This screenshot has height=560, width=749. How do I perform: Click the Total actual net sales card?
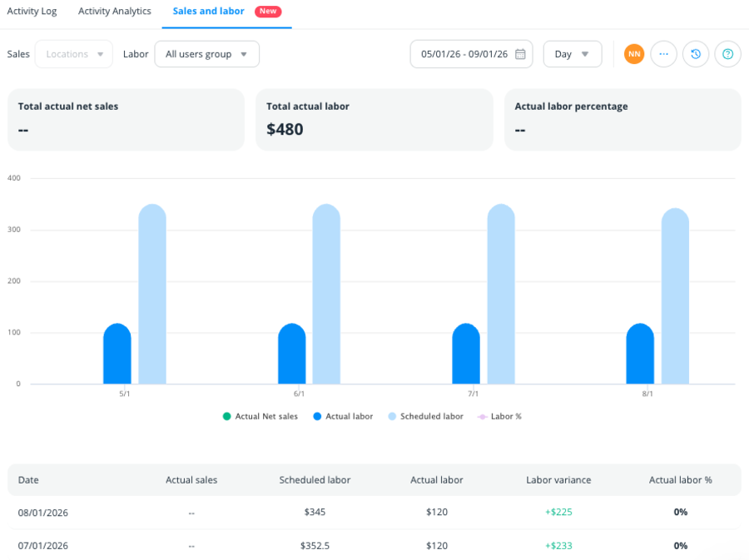tap(126, 119)
